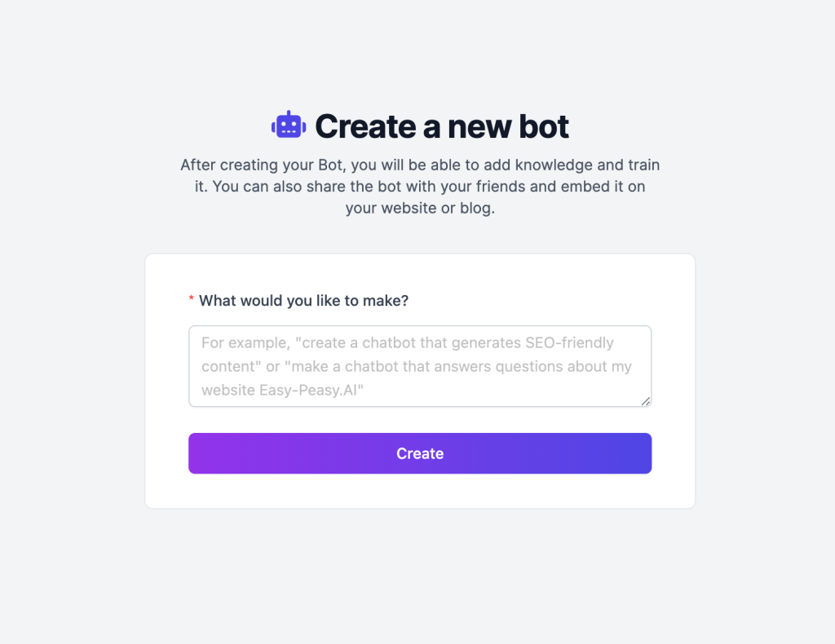Click the word "new" in the heading
The width and height of the screenshot is (835, 644).
coord(479,126)
